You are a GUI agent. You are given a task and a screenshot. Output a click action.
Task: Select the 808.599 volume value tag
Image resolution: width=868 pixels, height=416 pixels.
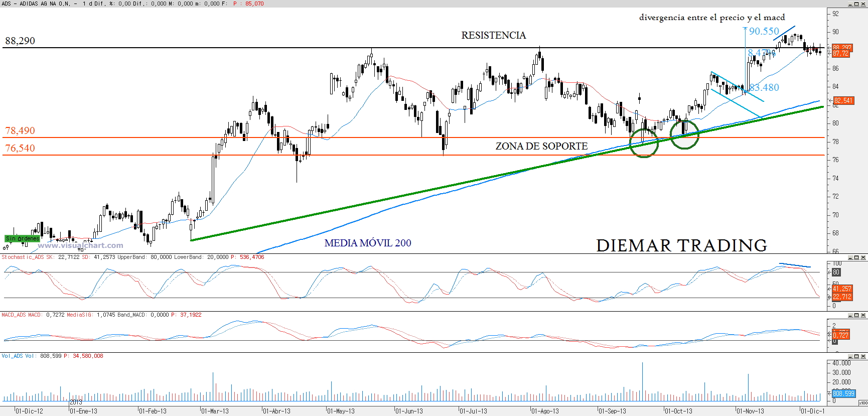coord(844,394)
